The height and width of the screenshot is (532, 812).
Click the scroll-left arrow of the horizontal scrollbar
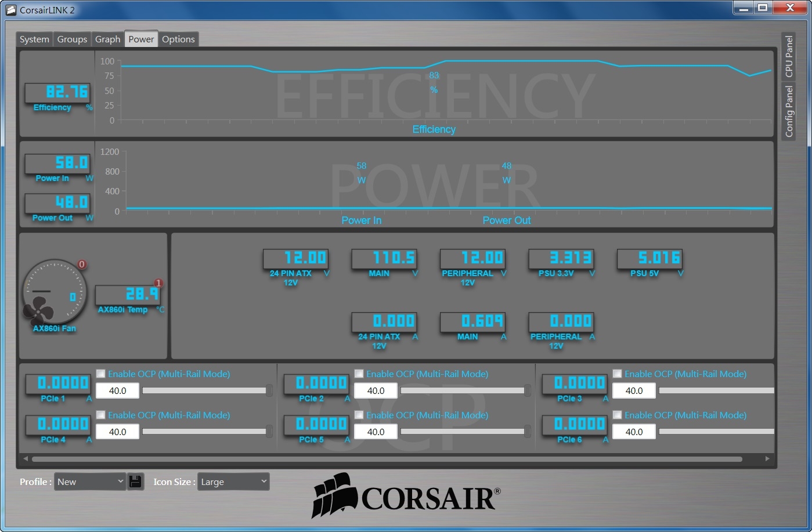coord(26,459)
